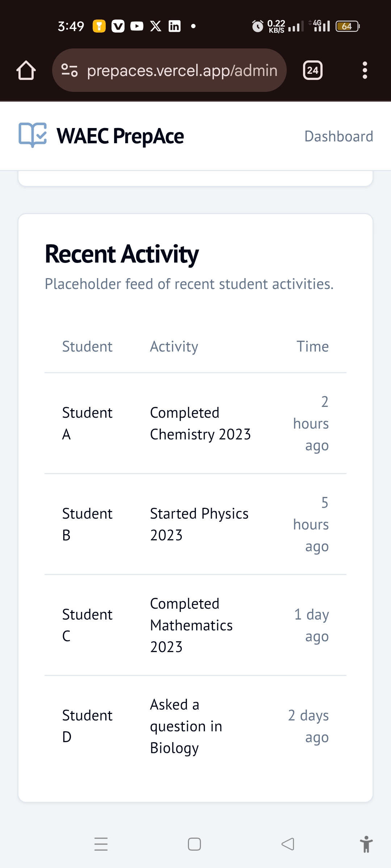Tap the prepaces.vercel.app/admin address field

tap(182, 70)
